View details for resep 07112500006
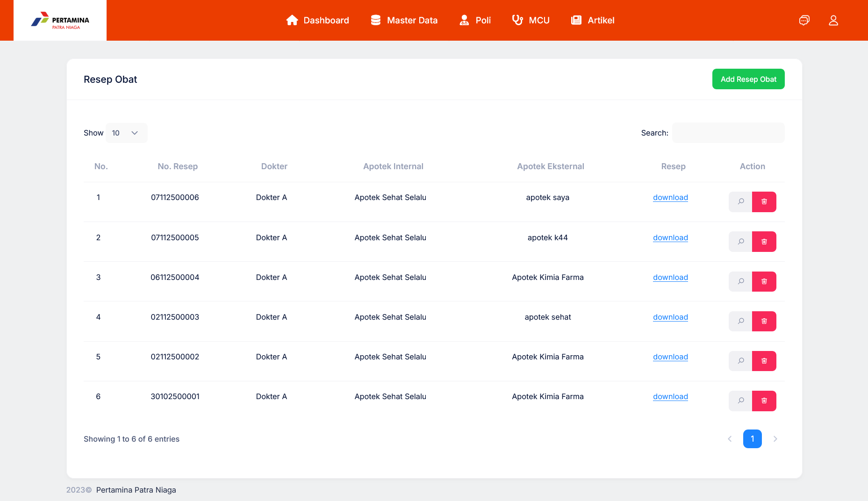This screenshot has height=501, width=868. pos(740,202)
